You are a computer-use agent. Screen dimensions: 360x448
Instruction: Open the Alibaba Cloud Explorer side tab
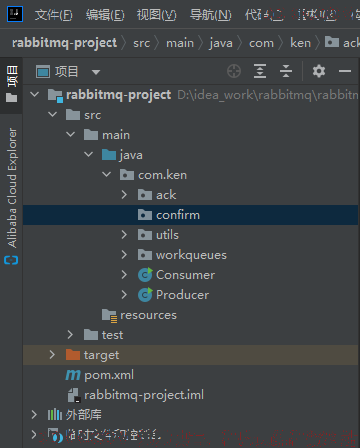click(12, 195)
